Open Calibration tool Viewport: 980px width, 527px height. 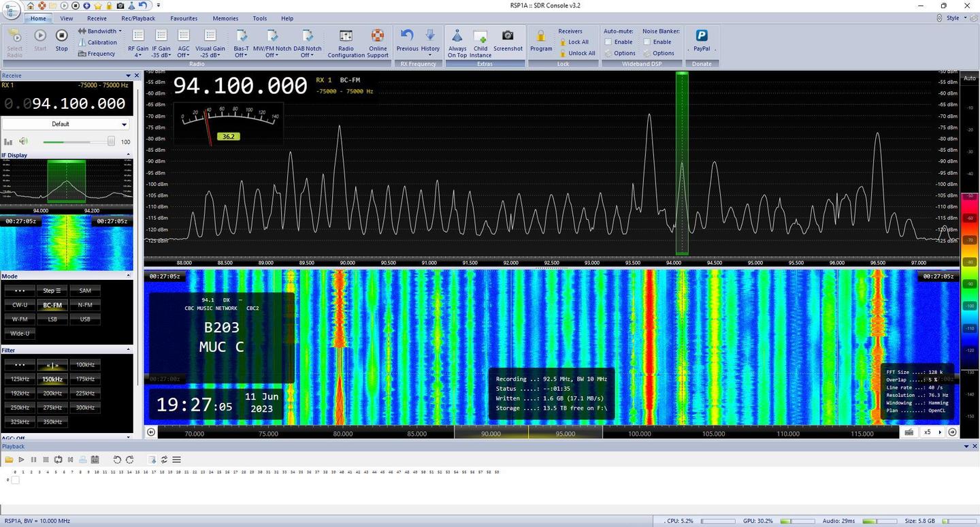tap(97, 42)
